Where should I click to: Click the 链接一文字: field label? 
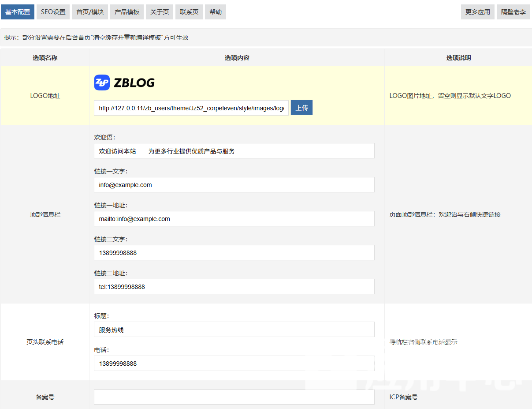(111, 171)
